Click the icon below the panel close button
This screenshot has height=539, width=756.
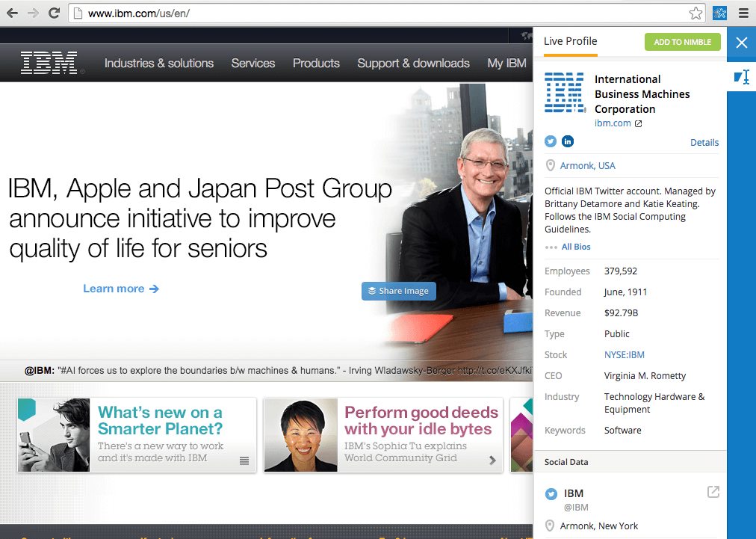pyautogui.click(x=742, y=77)
